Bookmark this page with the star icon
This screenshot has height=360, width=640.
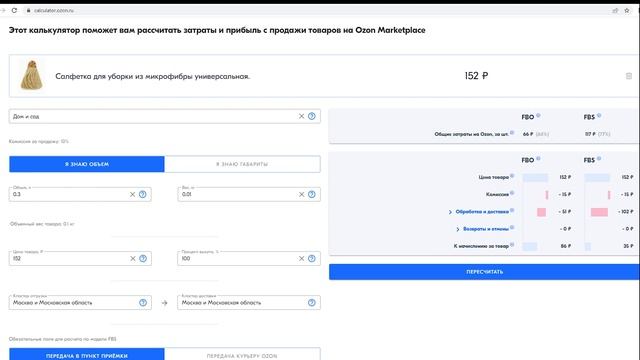pos(627,11)
